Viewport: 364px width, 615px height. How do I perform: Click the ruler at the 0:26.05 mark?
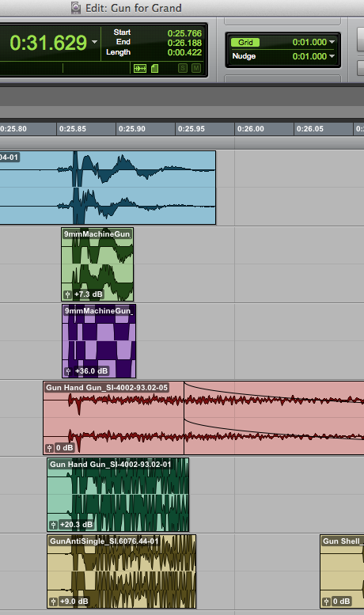310,129
